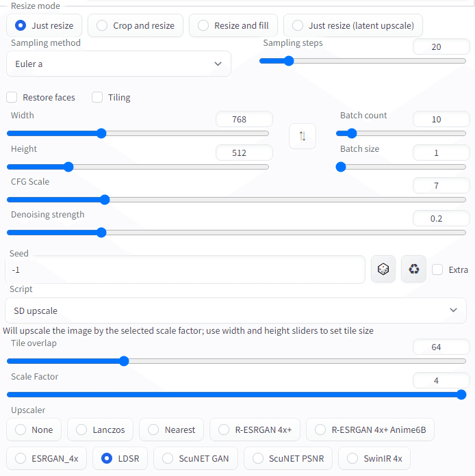Screen dimensions: 475x476
Task: Swap width and height with arrows button
Action: (x=303, y=136)
